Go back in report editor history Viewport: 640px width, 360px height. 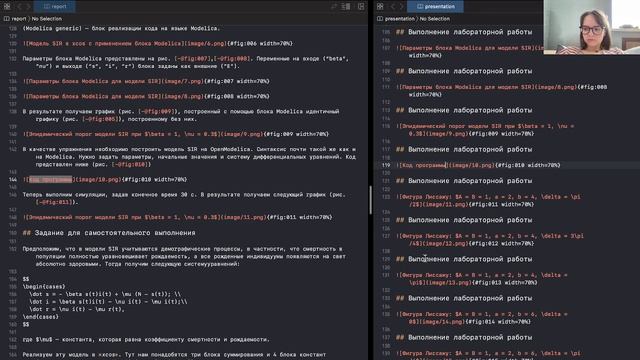tap(19, 6)
